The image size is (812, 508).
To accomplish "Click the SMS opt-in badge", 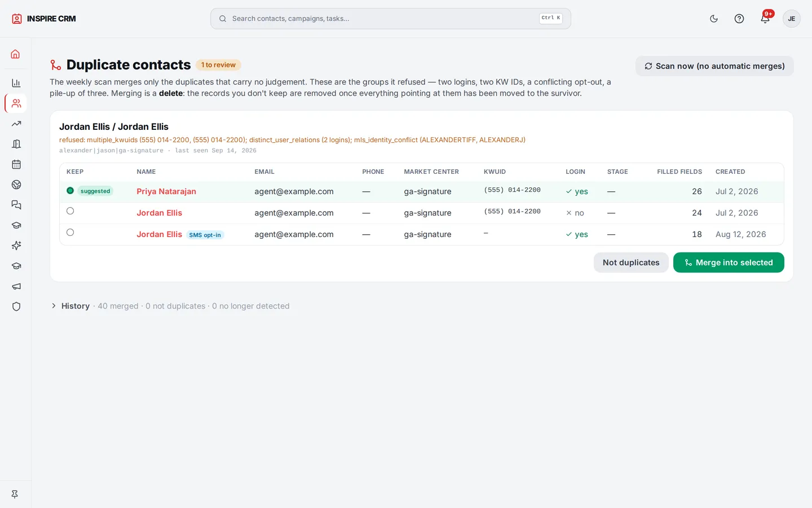I will (x=205, y=235).
